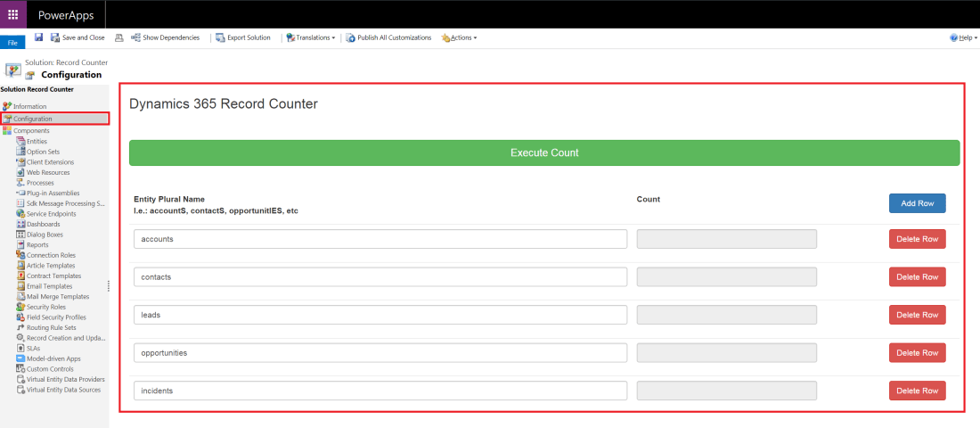The width and height of the screenshot is (980, 428).
Task: Open the File menu tab
Action: (x=12, y=42)
